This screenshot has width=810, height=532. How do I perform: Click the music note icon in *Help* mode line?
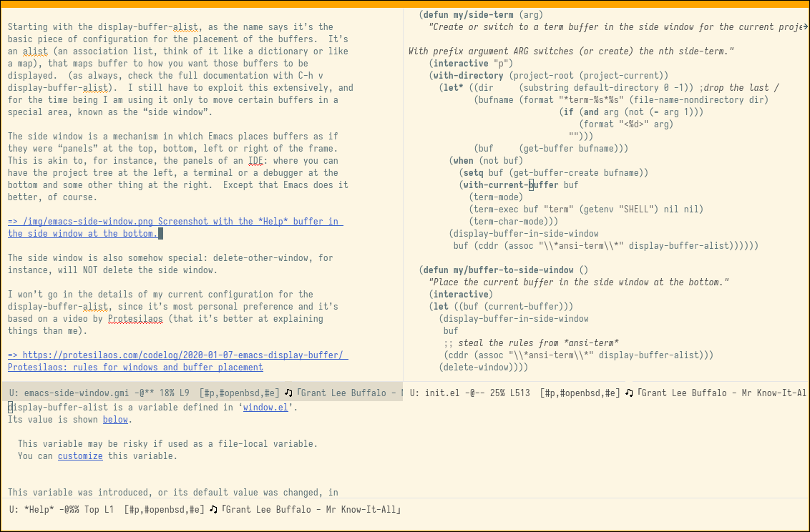click(x=213, y=510)
